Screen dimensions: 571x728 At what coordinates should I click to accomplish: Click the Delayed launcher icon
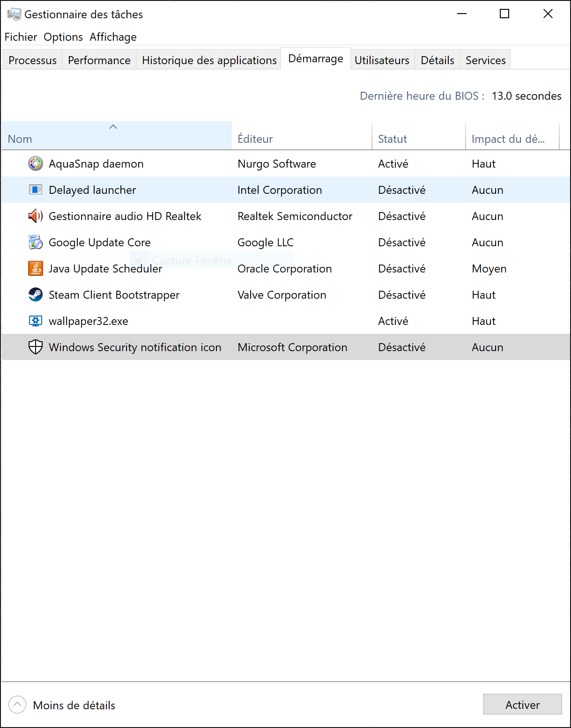point(36,190)
